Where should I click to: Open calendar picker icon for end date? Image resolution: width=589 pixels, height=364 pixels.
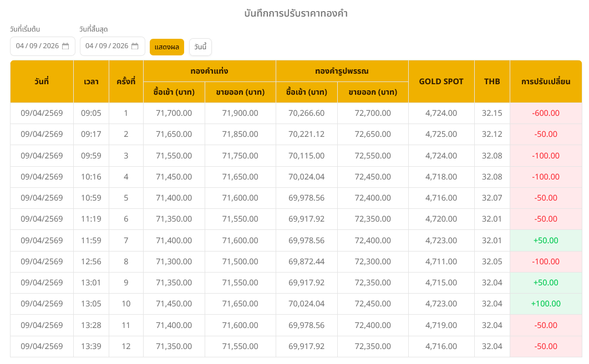pos(135,47)
